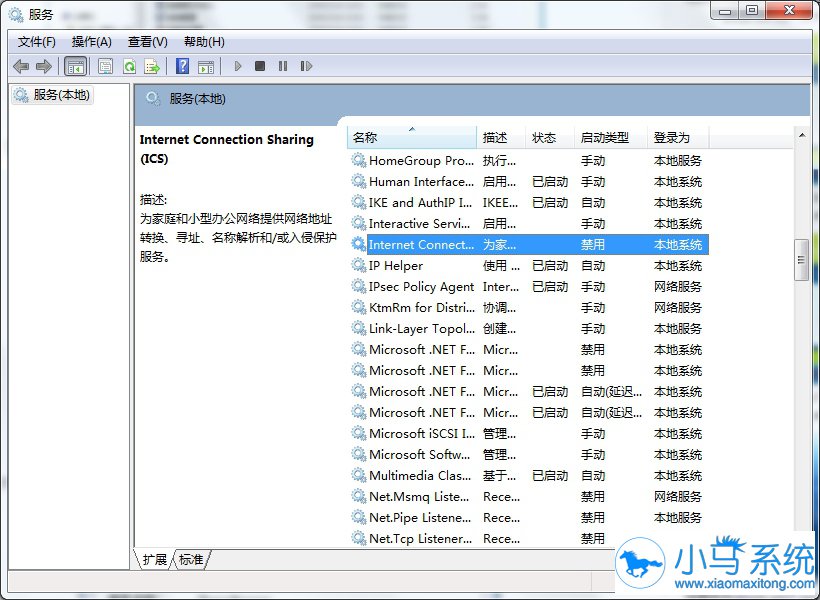Select the Microsoft iSCSI I... service name

[x=422, y=434]
